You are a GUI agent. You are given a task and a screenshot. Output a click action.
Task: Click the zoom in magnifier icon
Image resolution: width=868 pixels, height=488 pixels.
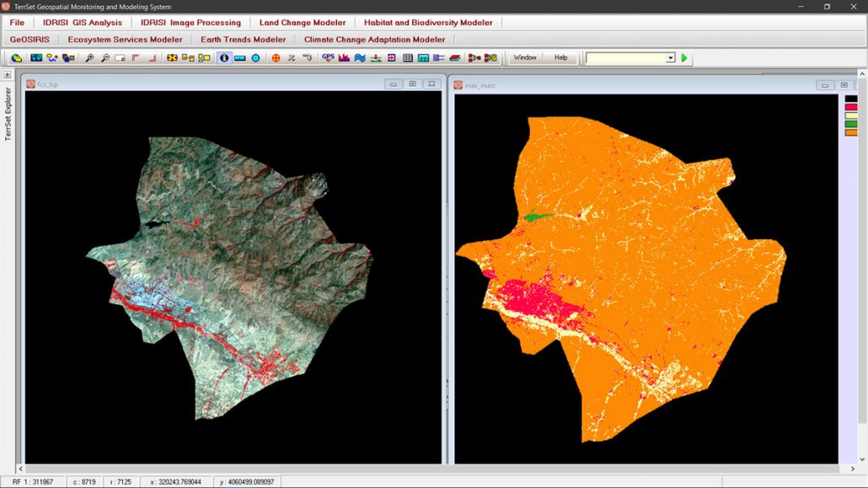89,58
